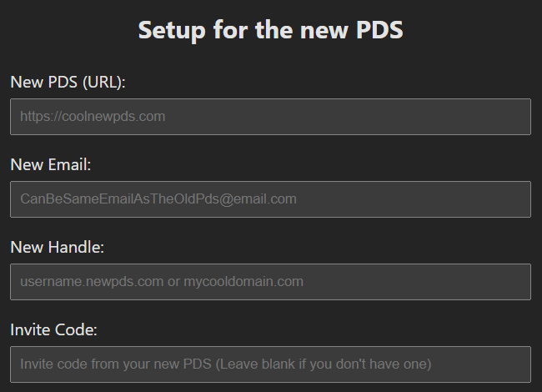Viewport: 542px width, 392px height.
Task: Click the "Invite Code:" label
Action: 54,329
